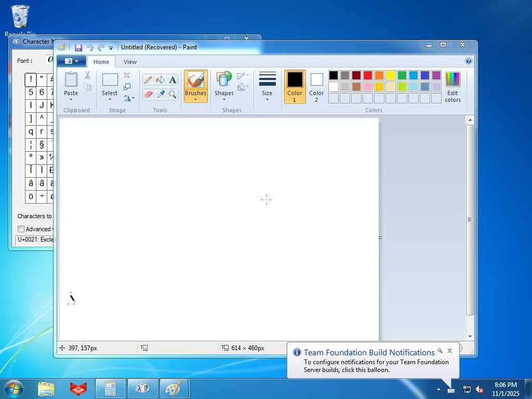Open Windows Explorer folder on taskbar
This screenshot has height=399, width=532.
pos(46,389)
